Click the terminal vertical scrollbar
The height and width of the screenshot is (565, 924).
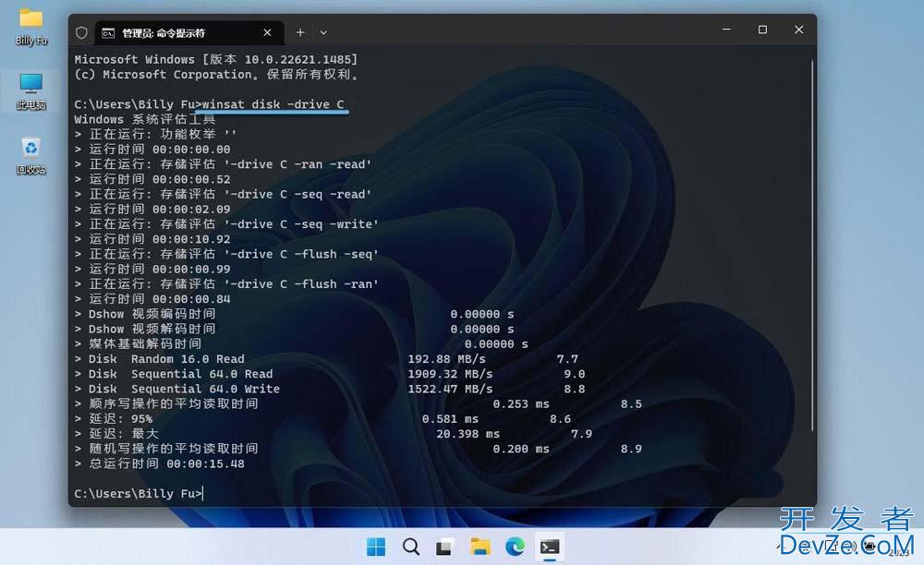click(x=812, y=245)
